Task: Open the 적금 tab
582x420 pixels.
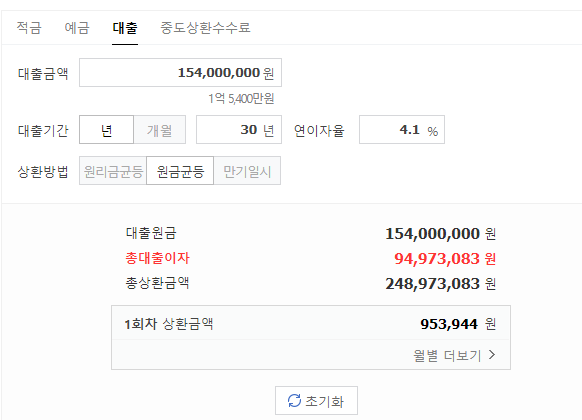Action: [x=29, y=28]
